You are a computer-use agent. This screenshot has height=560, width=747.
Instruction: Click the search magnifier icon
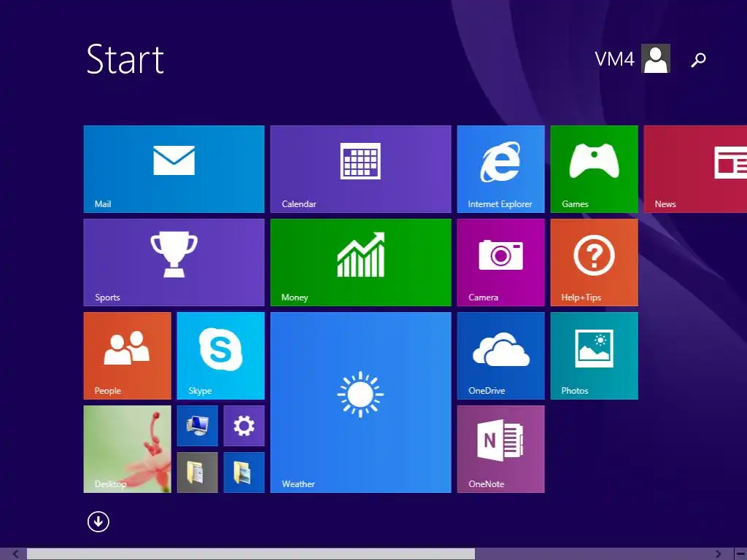[698, 60]
